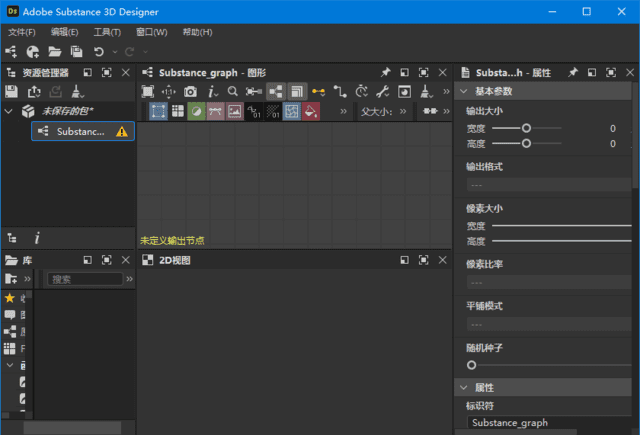Maximize the 2D视图 panel
This screenshot has width=640, height=435.
click(423, 260)
